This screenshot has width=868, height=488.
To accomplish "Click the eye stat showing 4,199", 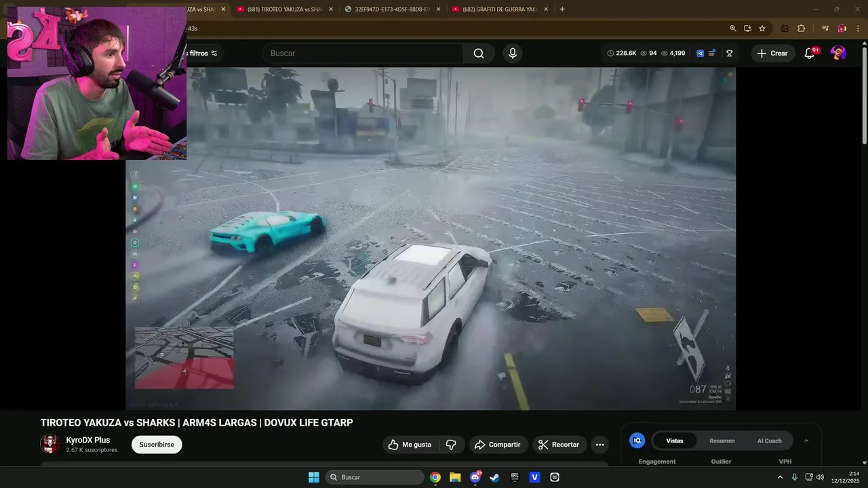I will 673,53.
